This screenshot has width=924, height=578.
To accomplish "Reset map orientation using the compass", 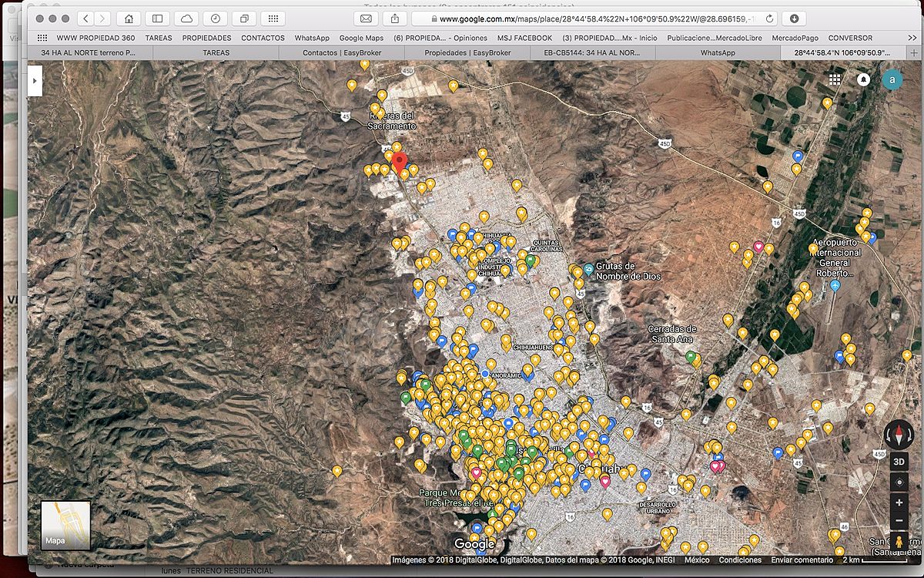I will tap(898, 434).
